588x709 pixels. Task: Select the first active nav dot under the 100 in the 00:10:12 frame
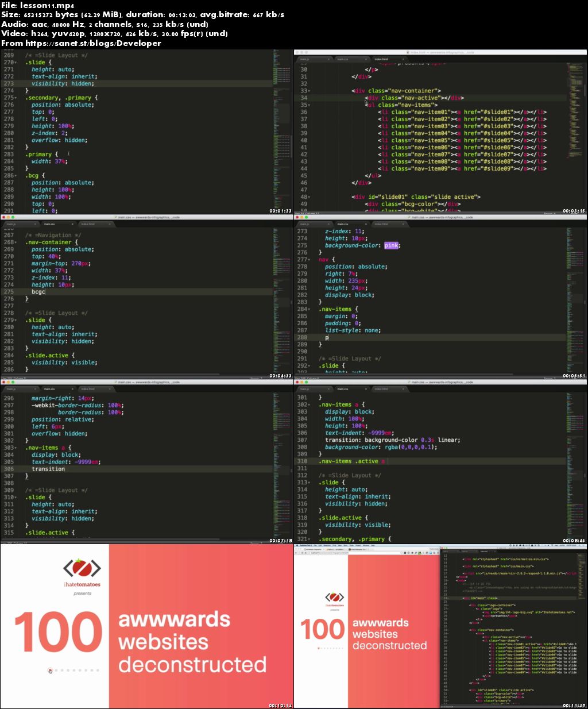point(50,670)
